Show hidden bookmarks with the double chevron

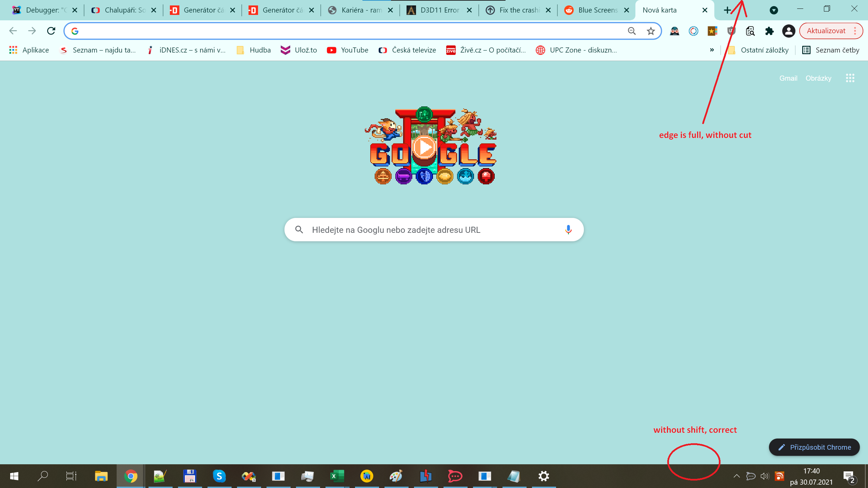pyautogui.click(x=712, y=50)
